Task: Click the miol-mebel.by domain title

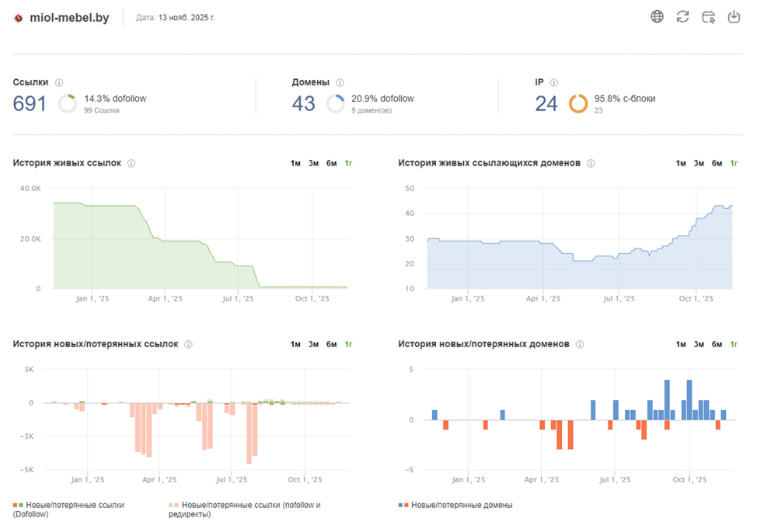Action: point(69,18)
